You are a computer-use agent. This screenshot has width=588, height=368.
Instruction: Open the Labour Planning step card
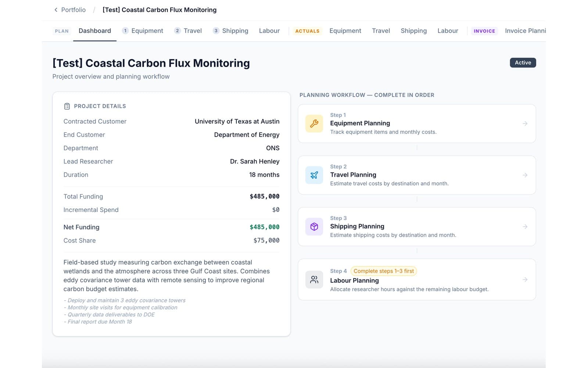coord(417,280)
